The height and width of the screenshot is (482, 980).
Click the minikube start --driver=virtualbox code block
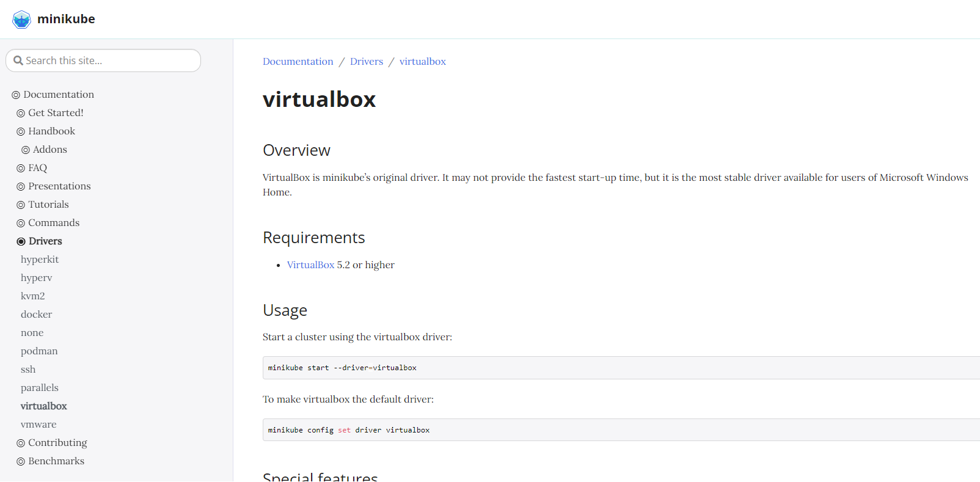click(x=621, y=368)
